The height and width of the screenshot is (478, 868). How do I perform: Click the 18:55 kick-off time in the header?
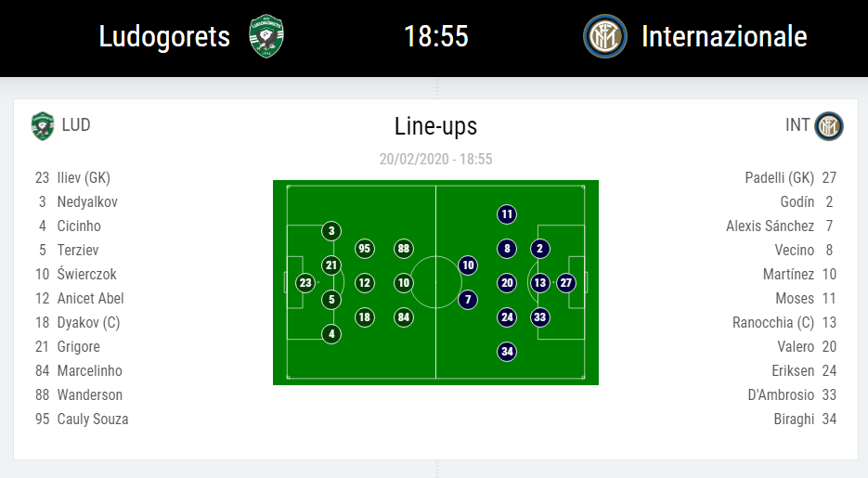[x=435, y=37]
